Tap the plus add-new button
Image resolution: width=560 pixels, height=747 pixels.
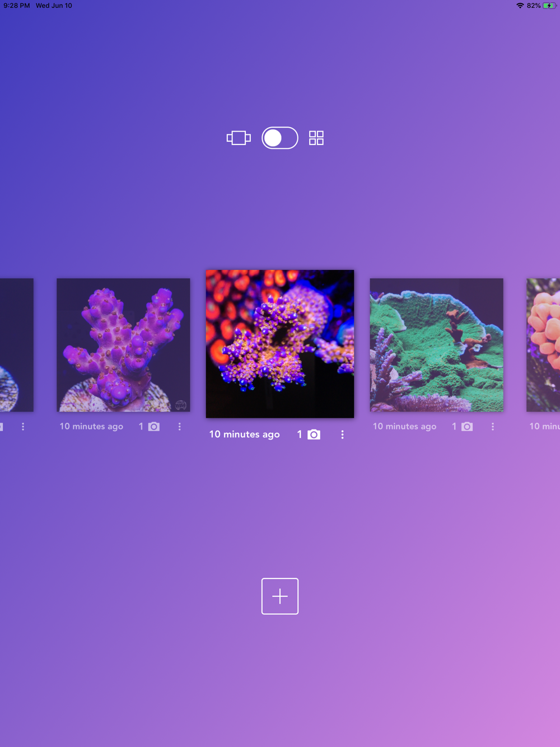coord(280,596)
